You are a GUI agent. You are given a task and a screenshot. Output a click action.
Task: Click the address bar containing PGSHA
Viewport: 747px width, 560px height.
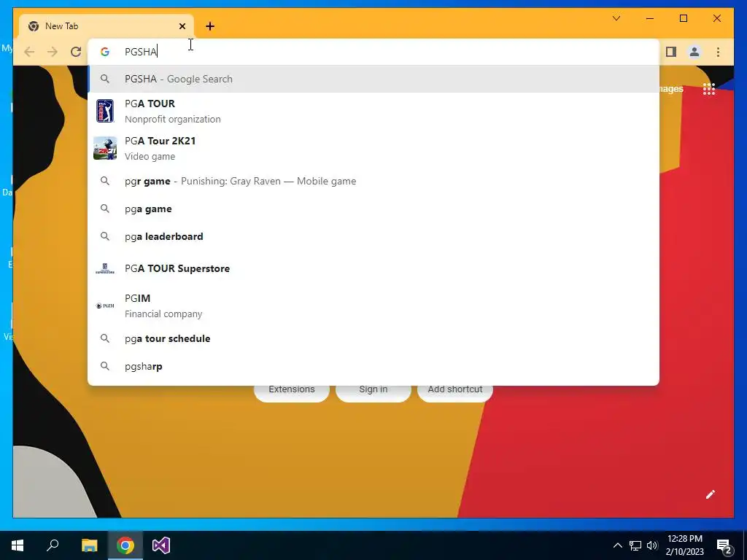373,52
